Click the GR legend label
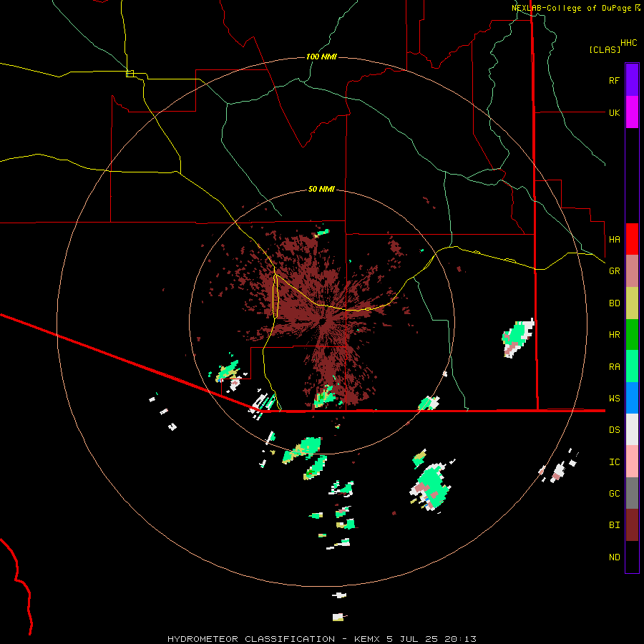This screenshot has height=644, width=644. pos(614,270)
